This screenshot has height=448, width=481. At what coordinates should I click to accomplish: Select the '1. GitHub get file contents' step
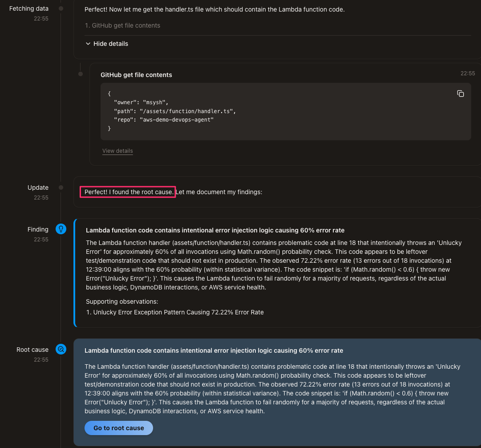tap(122, 25)
